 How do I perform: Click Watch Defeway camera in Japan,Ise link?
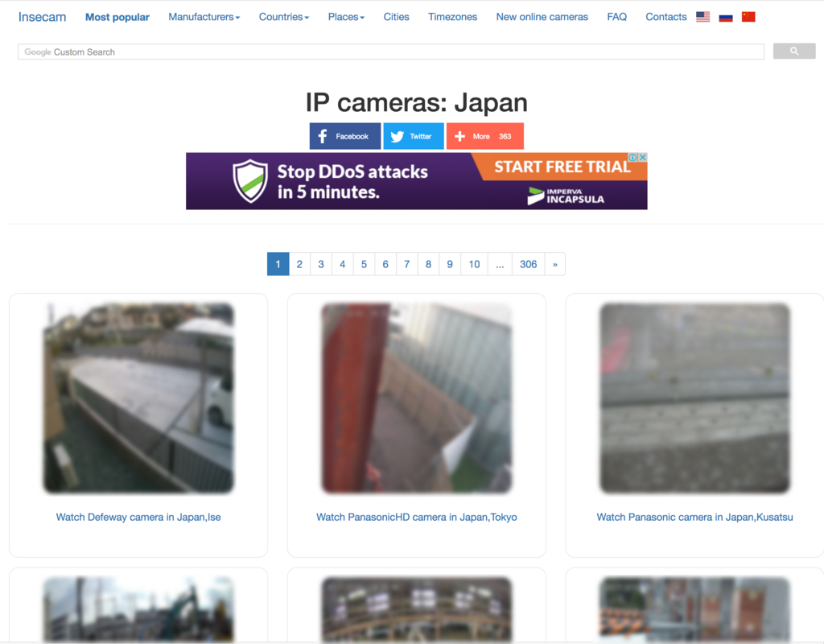tap(138, 518)
